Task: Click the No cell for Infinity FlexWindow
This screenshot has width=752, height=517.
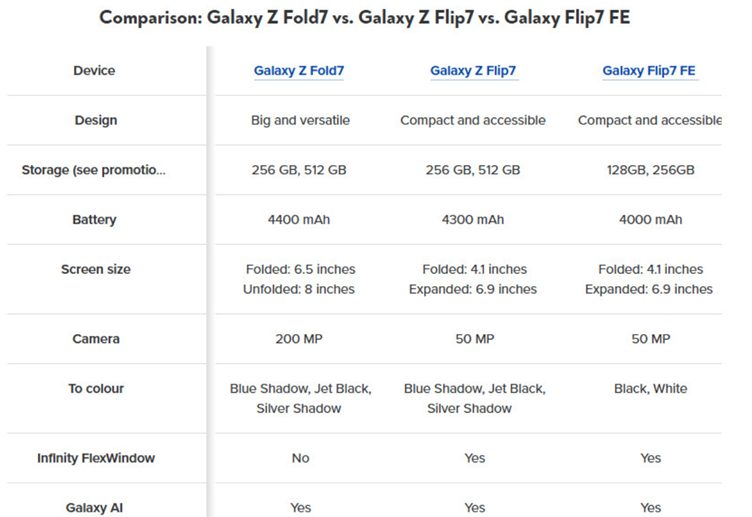Action: coord(300,458)
